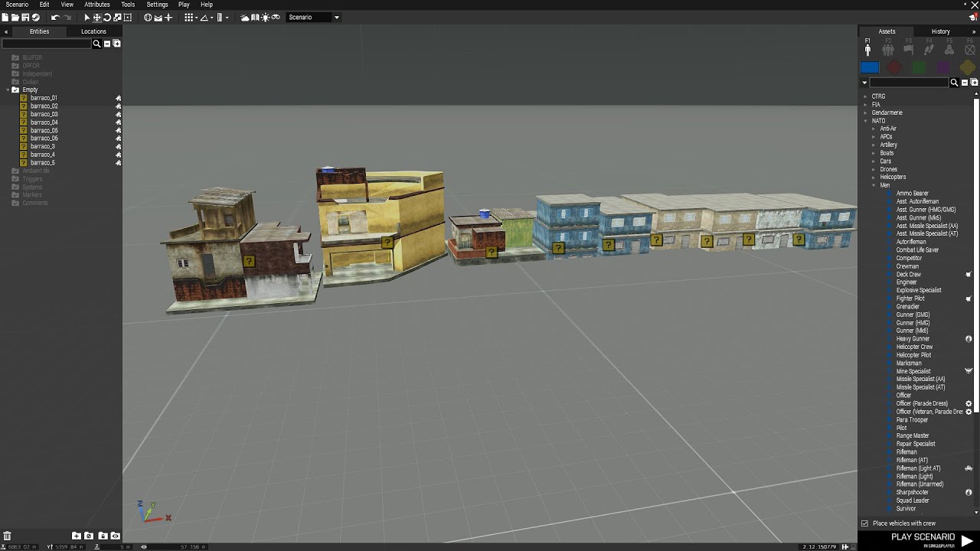The width and height of the screenshot is (980, 551).
Task: Collapse the left Entities panel
Action: (6, 31)
